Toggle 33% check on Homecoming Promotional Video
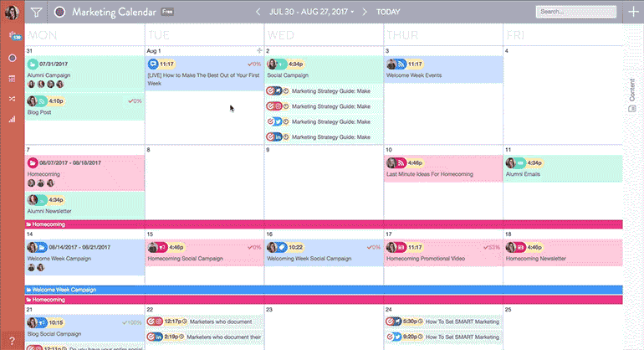Image resolution: width=644 pixels, height=350 pixels. 492,247
